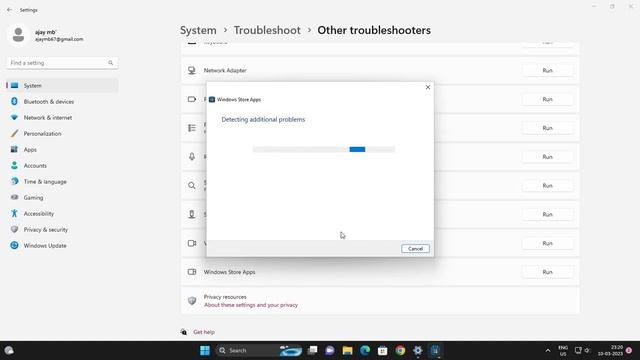Image resolution: width=640 pixels, height=360 pixels.
Task: Click Network Adapter monitor icon
Action: point(191,71)
